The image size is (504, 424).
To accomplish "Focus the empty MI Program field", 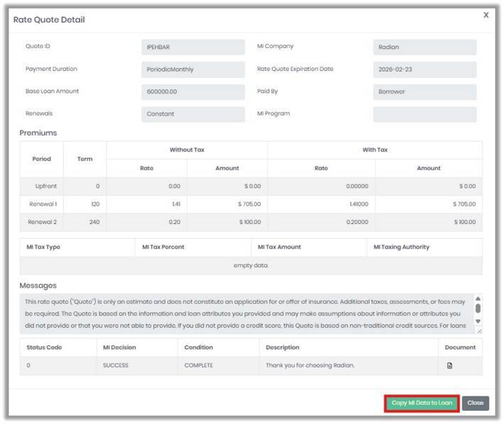I will pos(424,114).
